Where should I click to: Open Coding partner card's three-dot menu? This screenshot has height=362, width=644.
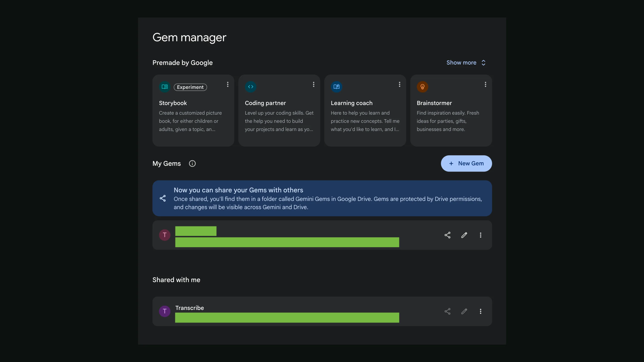tap(314, 84)
